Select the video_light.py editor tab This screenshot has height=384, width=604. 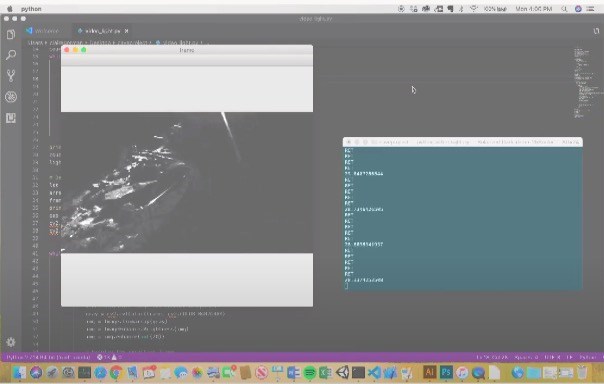(x=102, y=31)
